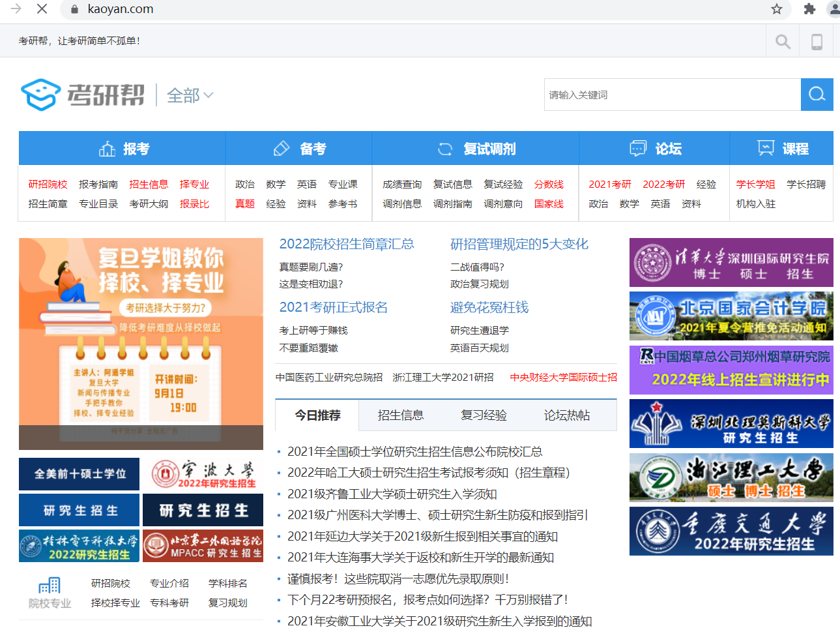This screenshot has height=628, width=840.
Task: Expand the 全部 category dropdown
Action: (190, 95)
